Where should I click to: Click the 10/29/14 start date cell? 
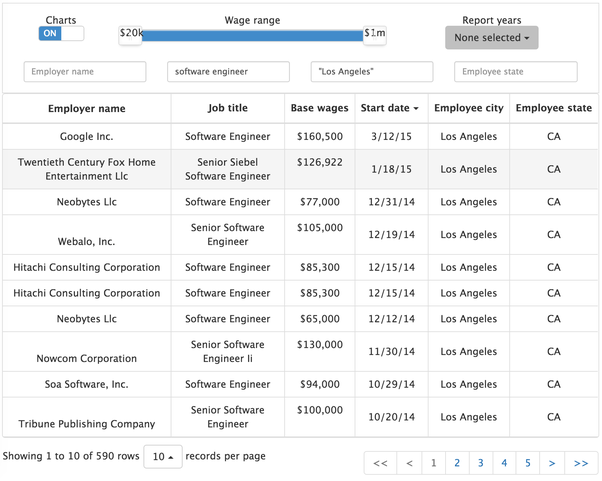coord(391,384)
